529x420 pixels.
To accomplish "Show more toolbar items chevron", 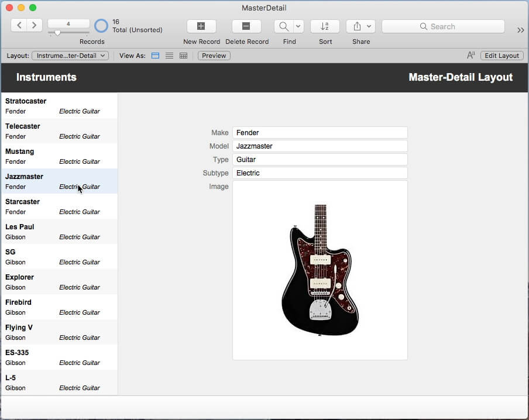I will click(521, 30).
